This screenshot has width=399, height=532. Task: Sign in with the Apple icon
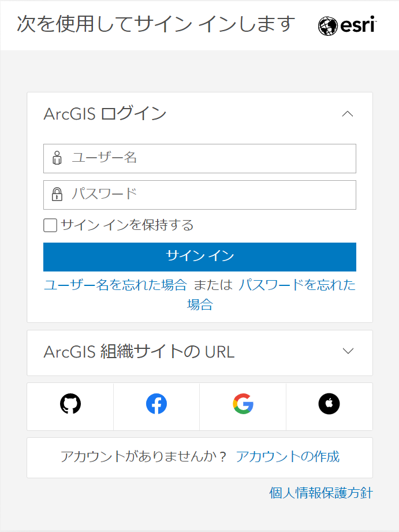click(329, 404)
